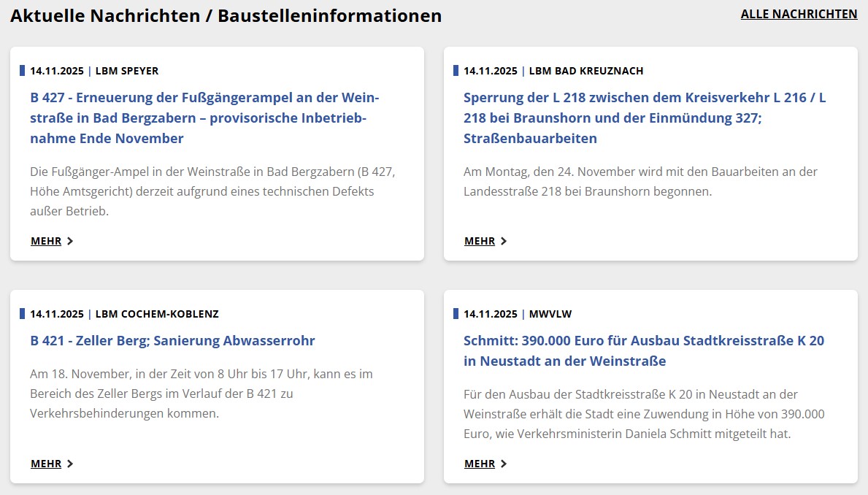Open the Schmitt 390.000 Euro article headline
This screenshot has width=868, height=495.
(x=643, y=350)
